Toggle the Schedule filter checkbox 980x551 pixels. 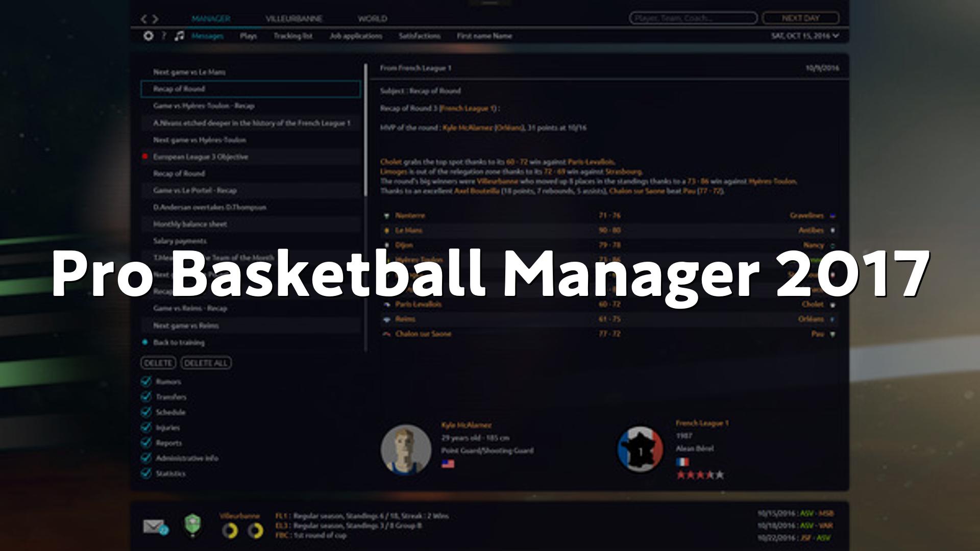pyautogui.click(x=146, y=412)
